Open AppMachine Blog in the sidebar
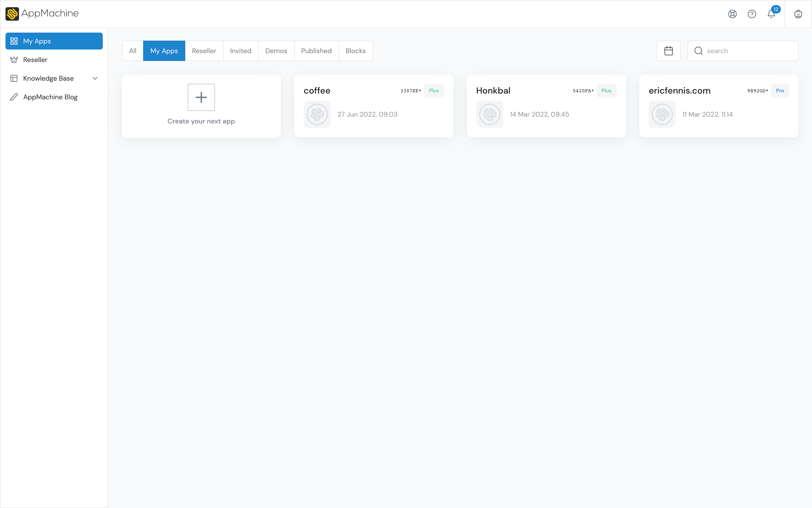The height and width of the screenshot is (508, 812). (x=54, y=97)
